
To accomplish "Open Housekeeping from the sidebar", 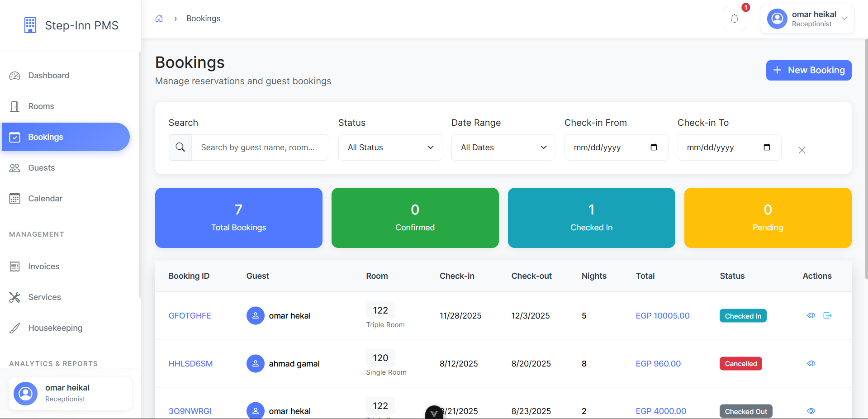I will (55, 328).
